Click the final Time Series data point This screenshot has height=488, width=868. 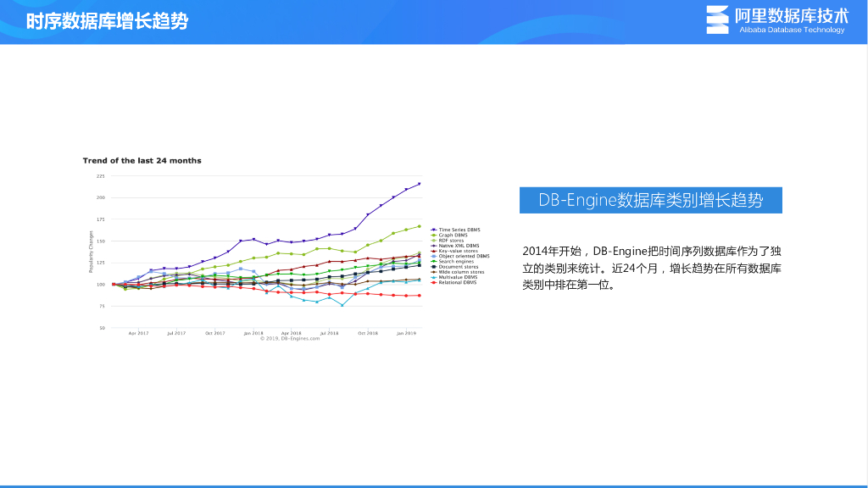419,184
